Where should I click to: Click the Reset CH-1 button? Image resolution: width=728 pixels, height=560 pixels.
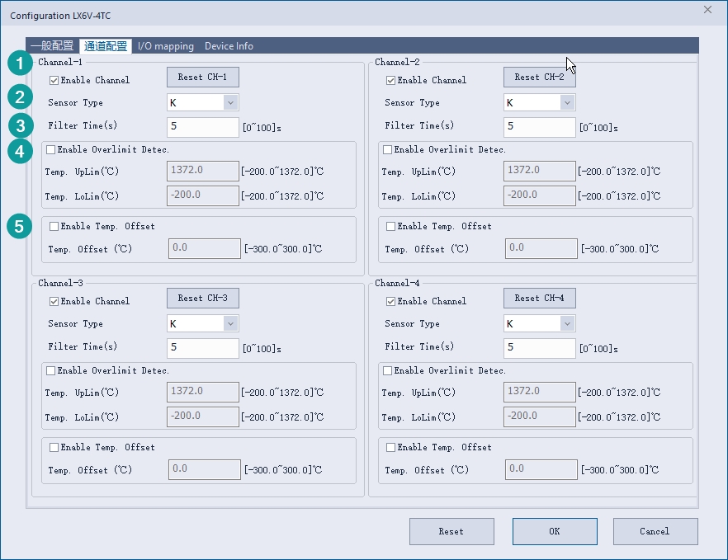[203, 77]
